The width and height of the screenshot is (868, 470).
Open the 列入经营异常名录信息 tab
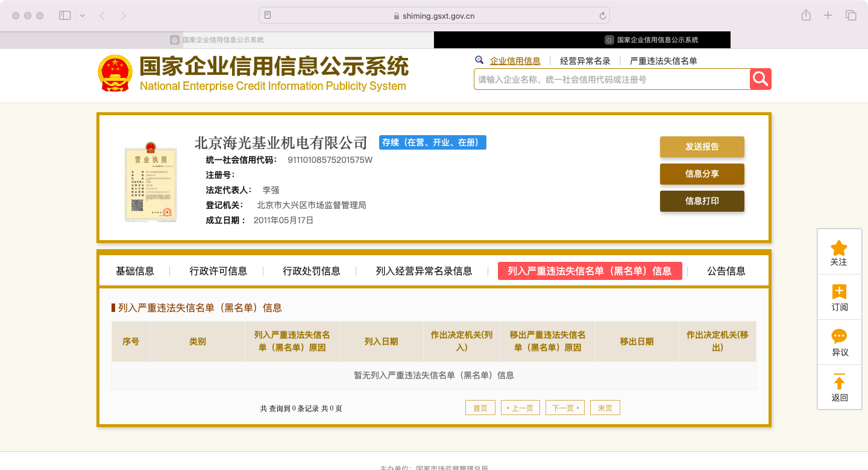424,271
